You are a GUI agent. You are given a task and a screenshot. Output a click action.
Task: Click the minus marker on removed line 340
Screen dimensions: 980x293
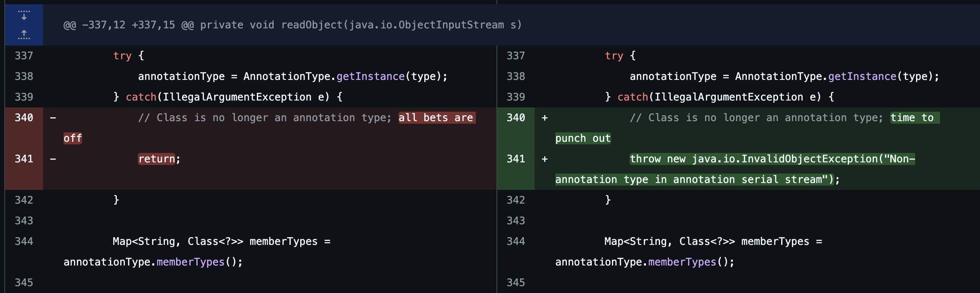[53, 118]
